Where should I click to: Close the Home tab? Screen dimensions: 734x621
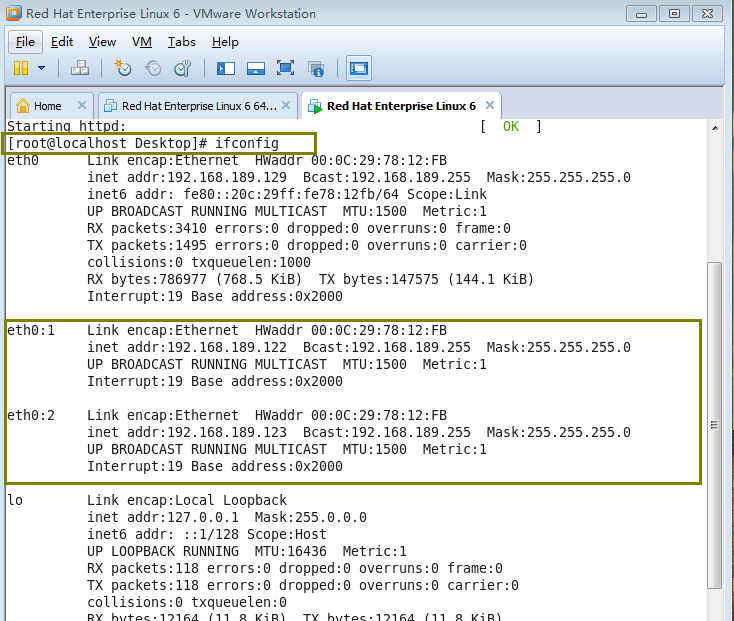(82, 105)
